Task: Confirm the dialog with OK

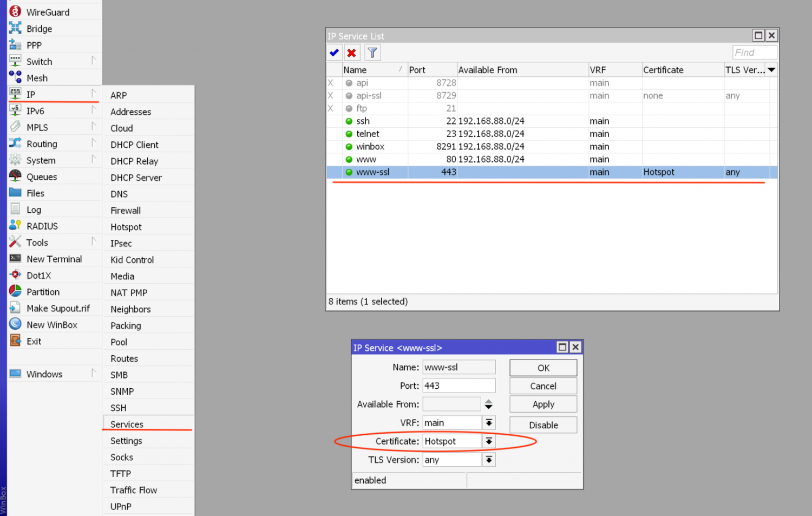Action: click(543, 368)
